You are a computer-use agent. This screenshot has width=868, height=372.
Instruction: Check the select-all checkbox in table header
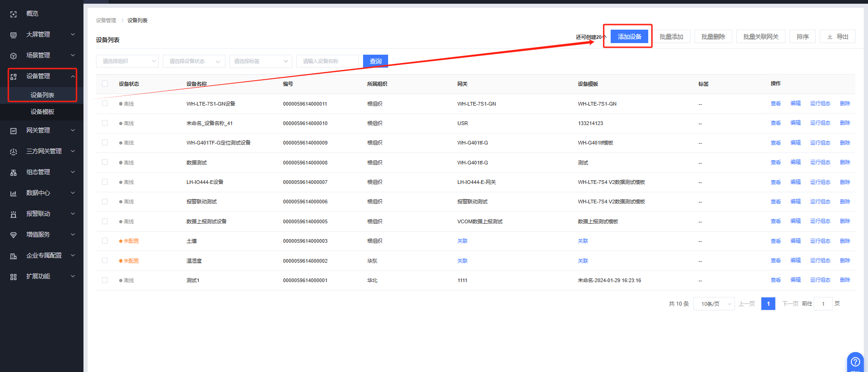click(x=105, y=84)
